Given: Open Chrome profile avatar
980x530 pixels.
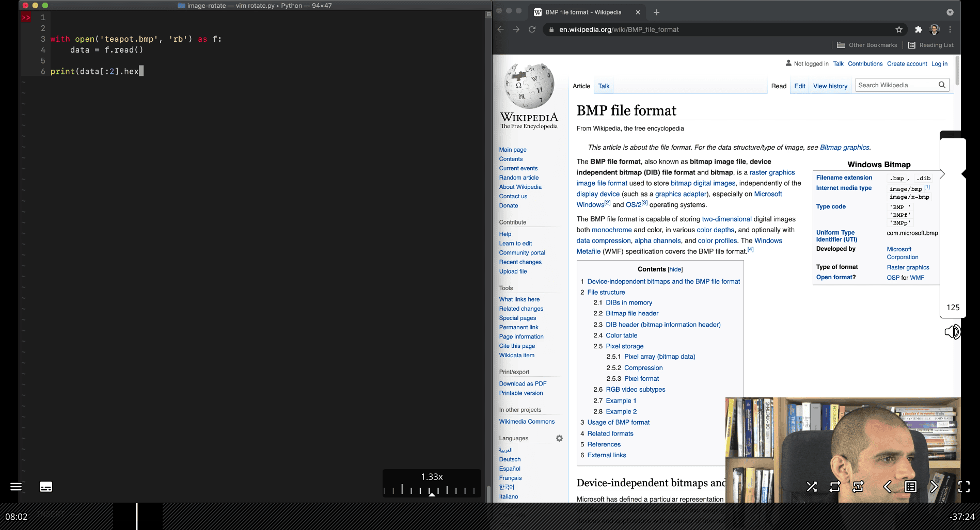Looking at the screenshot, I should [x=934, y=29].
